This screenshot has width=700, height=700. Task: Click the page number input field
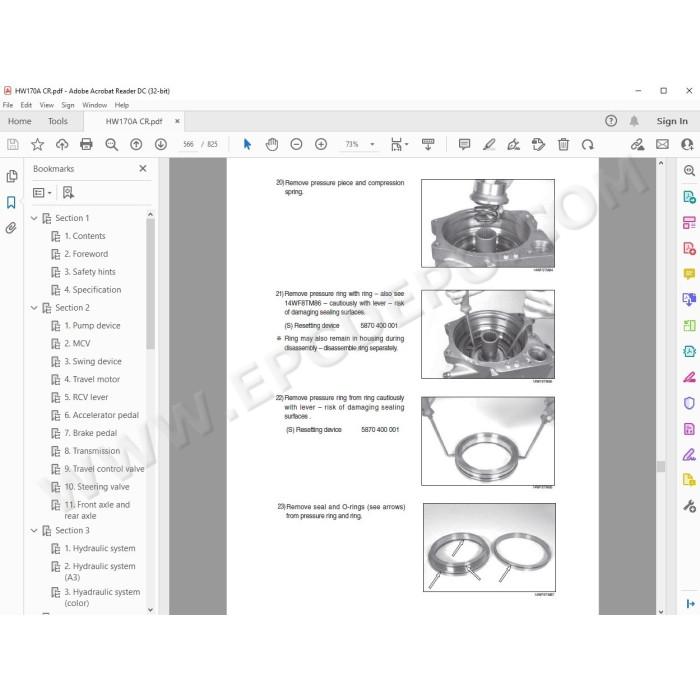(188, 144)
